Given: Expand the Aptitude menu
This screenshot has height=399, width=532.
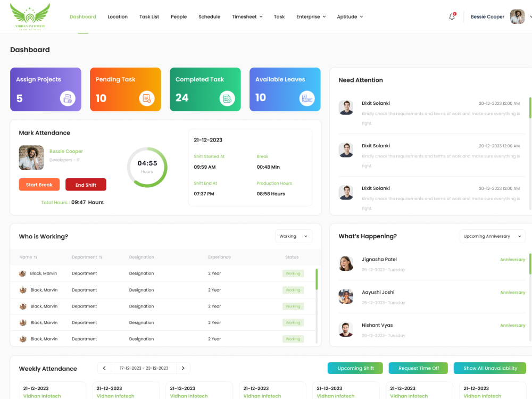Looking at the screenshot, I should 350,16.
